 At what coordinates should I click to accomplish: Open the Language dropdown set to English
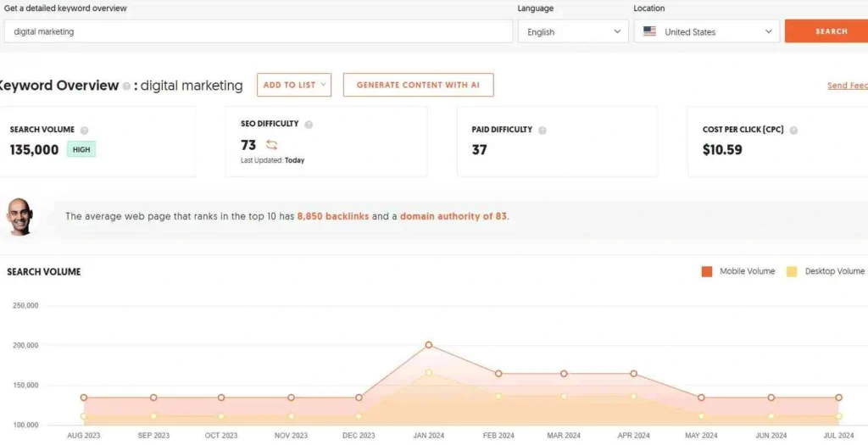573,31
